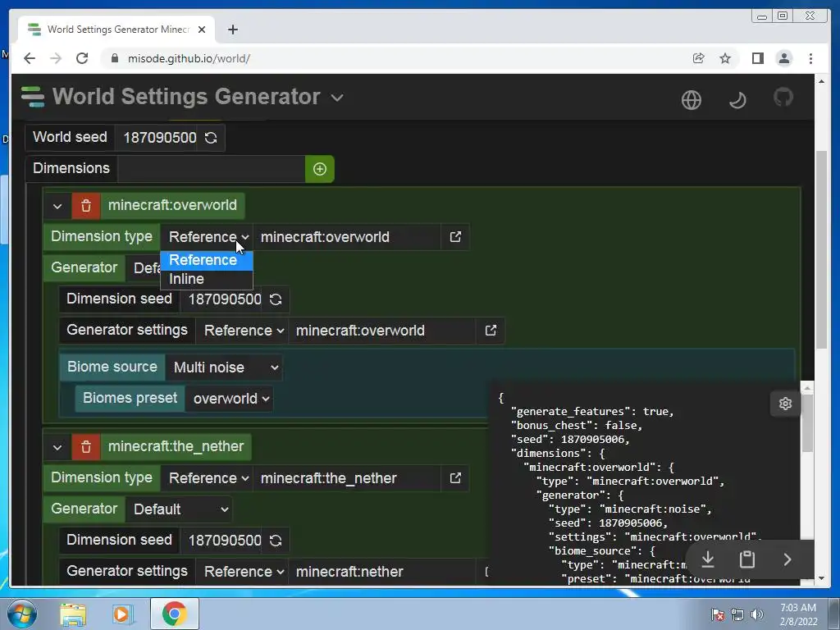Edit minecraft:nether Generator settings field

tap(382, 572)
